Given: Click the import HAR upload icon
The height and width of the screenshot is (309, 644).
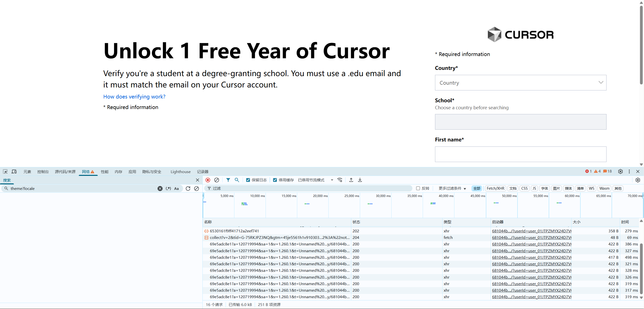Looking at the screenshot, I should click(x=351, y=180).
